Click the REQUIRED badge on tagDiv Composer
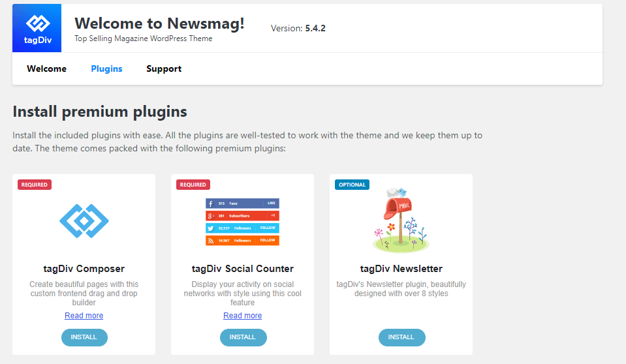Screen dimensions: 626x364 click(x=35, y=185)
